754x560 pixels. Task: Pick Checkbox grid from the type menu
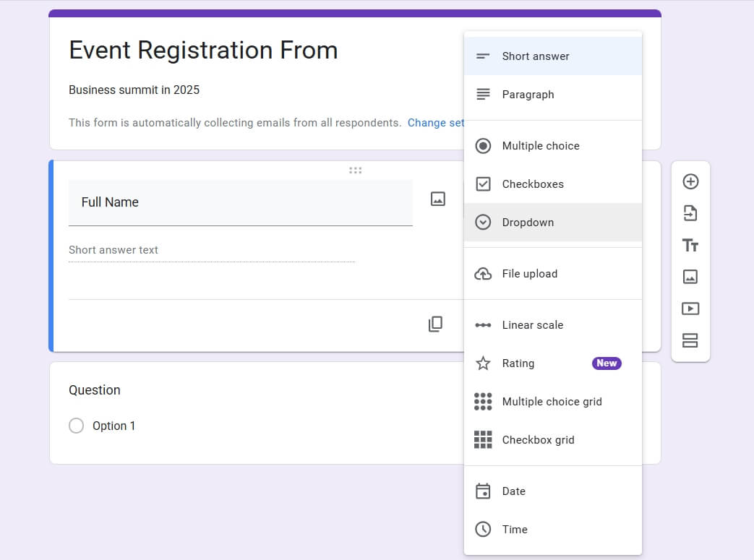pos(538,439)
